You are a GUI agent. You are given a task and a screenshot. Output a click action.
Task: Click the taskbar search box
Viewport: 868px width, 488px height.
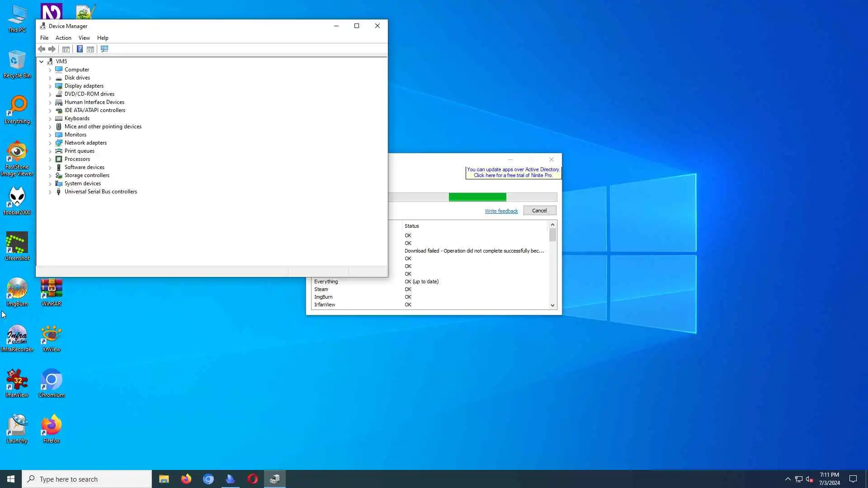tap(87, 479)
